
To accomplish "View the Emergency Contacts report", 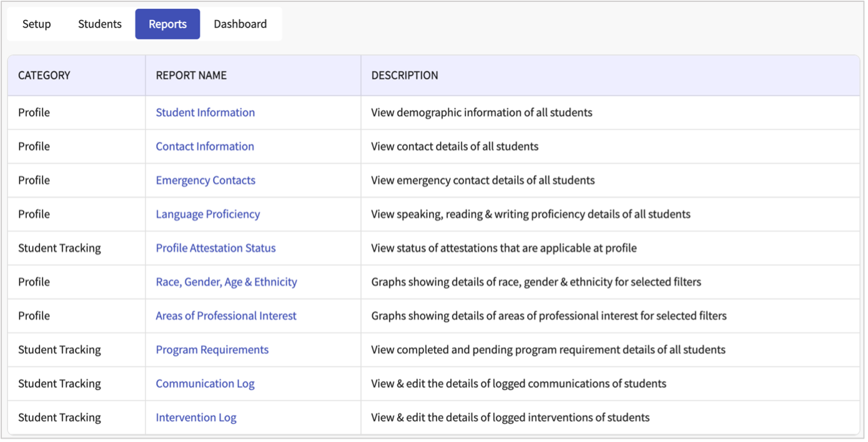I will coord(205,180).
